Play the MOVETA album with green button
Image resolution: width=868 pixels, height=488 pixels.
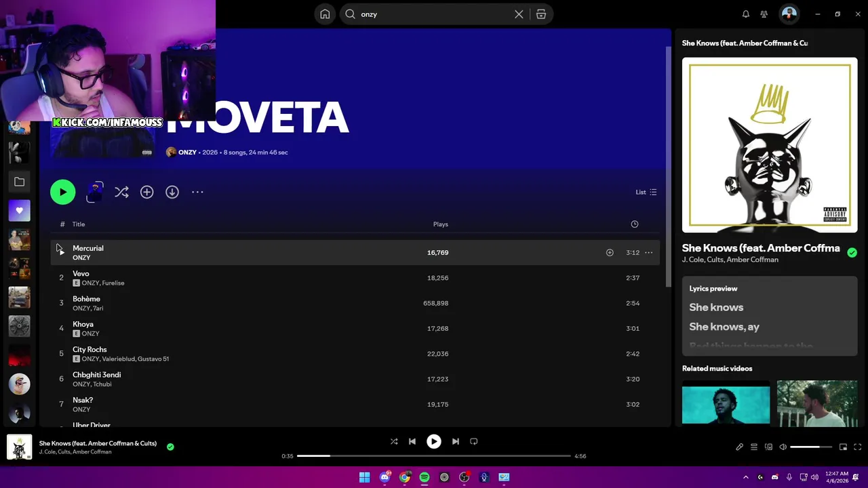[x=62, y=192]
